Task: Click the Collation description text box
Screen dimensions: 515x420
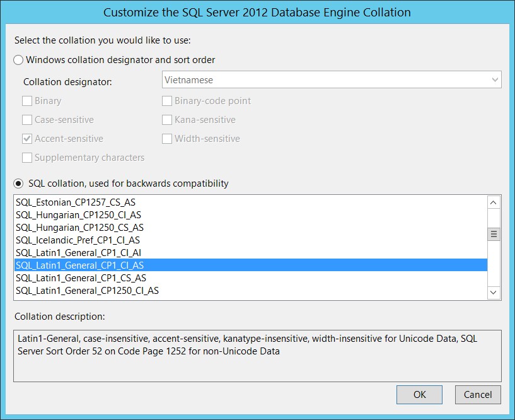Action: (257, 356)
